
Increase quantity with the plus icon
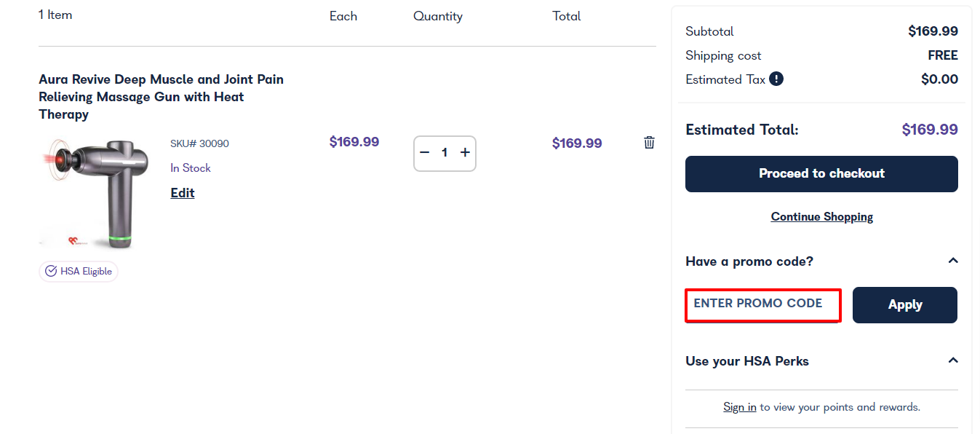(465, 153)
